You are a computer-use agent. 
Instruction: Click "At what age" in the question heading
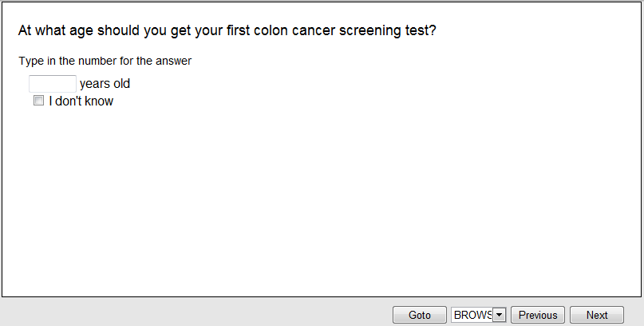tap(53, 31)
